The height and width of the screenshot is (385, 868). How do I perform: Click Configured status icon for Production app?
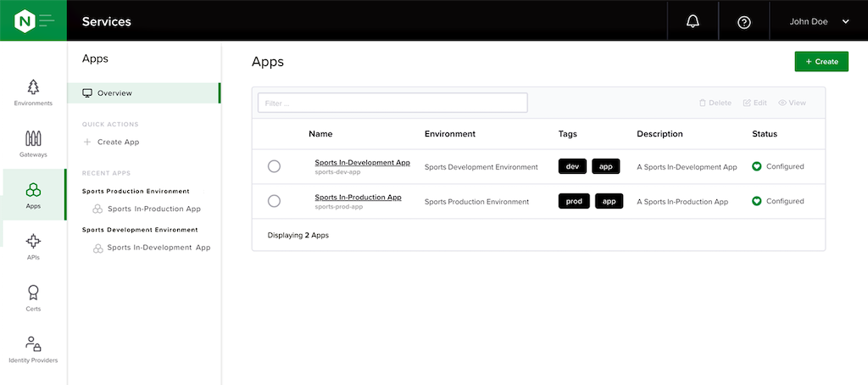(x=757, y=201)
